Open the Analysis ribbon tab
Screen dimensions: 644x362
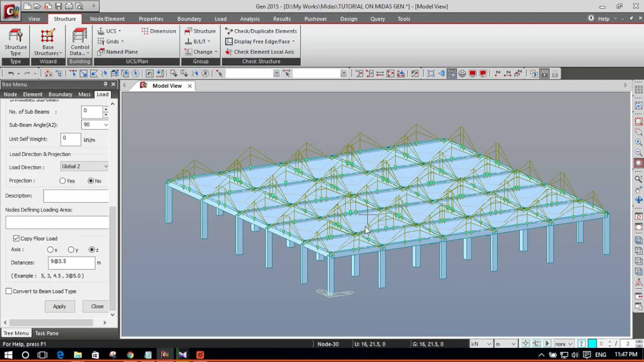(x=250, y=19)
